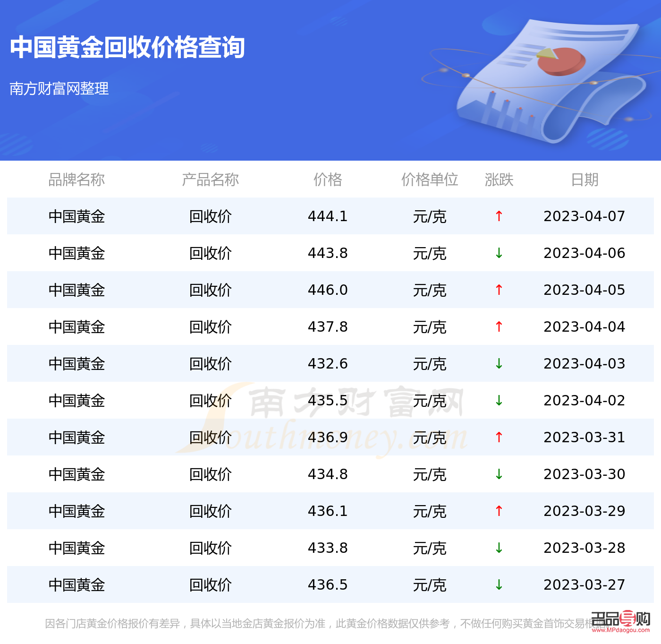Image resolution: width=661 pixels, height=644 pixels.
Task: Click the price value 444.1
Action: click(328, 216)
